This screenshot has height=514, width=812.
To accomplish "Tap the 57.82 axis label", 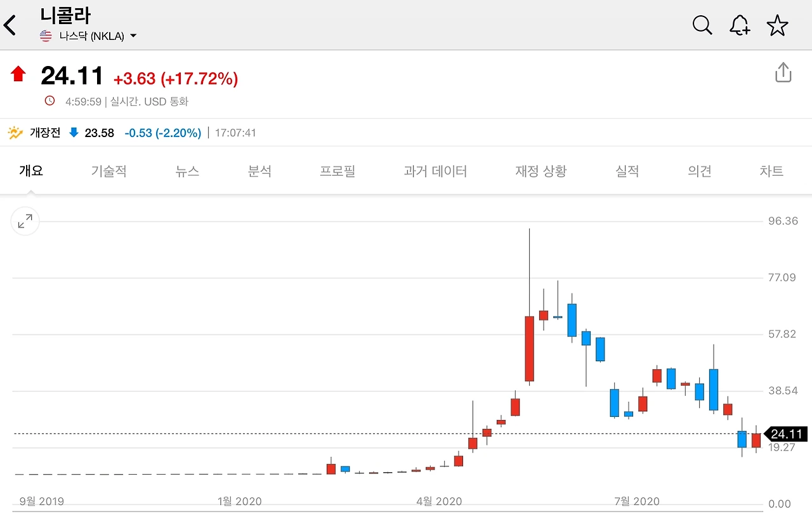I will point(783,334).
